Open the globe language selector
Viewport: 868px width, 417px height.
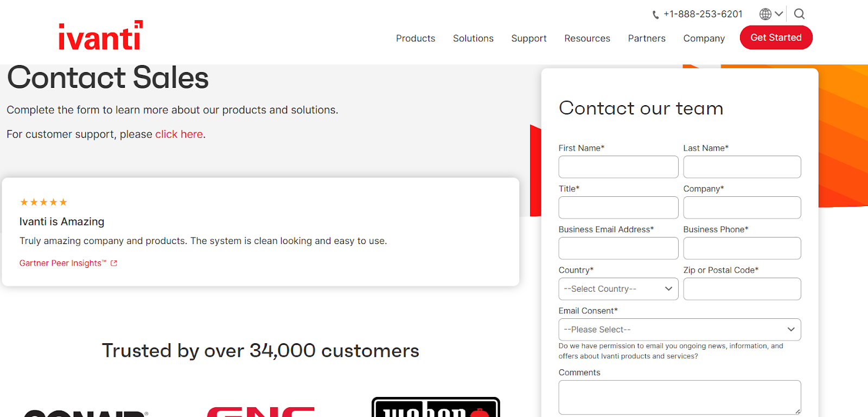[x=765, y=14]
